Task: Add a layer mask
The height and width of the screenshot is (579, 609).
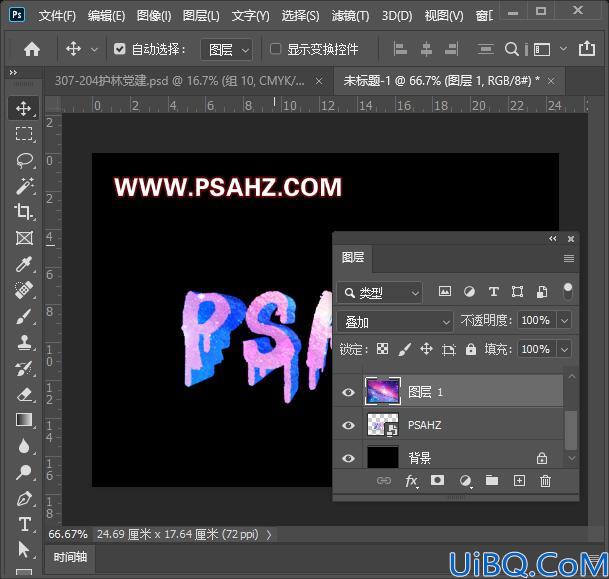Action: point(437,480)
